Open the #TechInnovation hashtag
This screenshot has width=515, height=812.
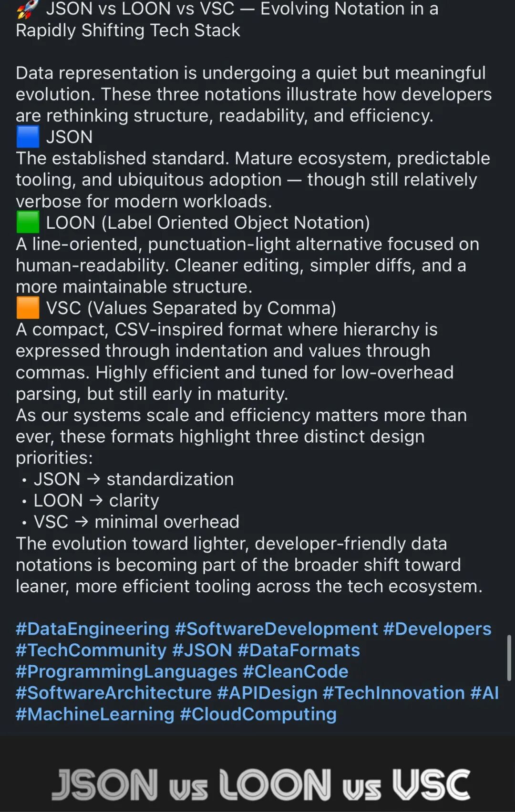(394, 693)
